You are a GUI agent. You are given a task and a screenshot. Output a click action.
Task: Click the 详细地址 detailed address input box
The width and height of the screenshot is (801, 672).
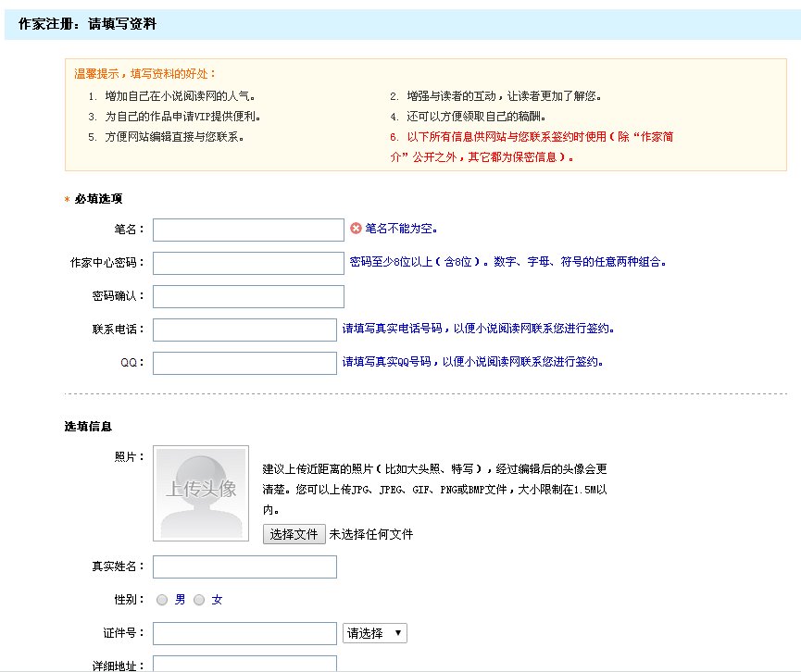pos(244,663)
